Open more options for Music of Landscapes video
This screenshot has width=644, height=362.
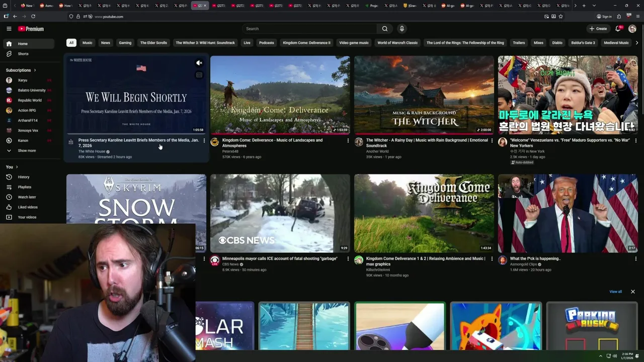[x=348, y=141]
